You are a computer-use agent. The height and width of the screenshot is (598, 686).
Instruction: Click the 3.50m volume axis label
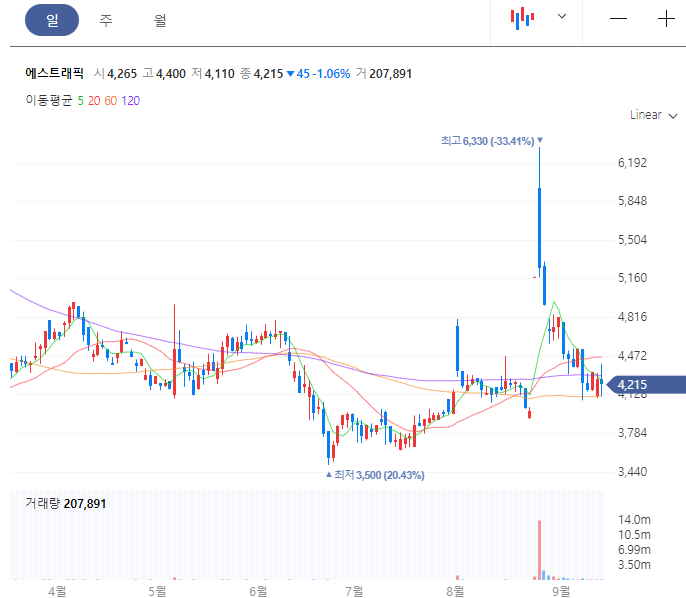(634, 565)
